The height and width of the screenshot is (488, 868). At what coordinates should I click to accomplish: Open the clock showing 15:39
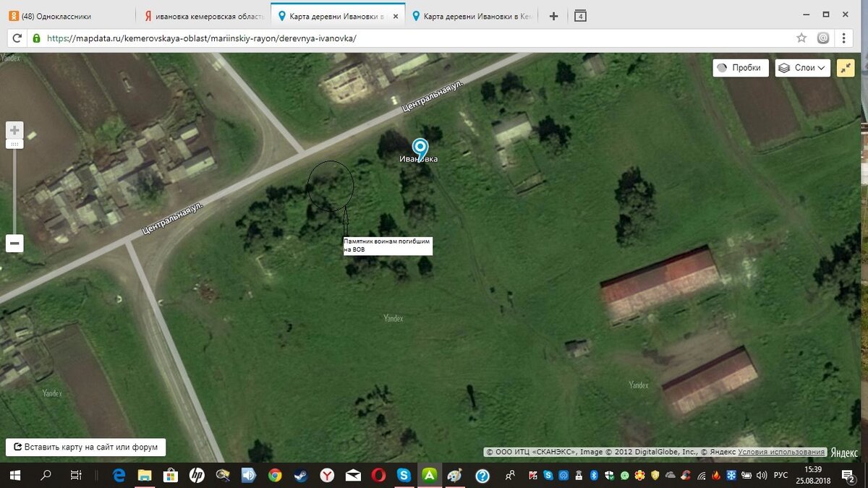(813, 475)
